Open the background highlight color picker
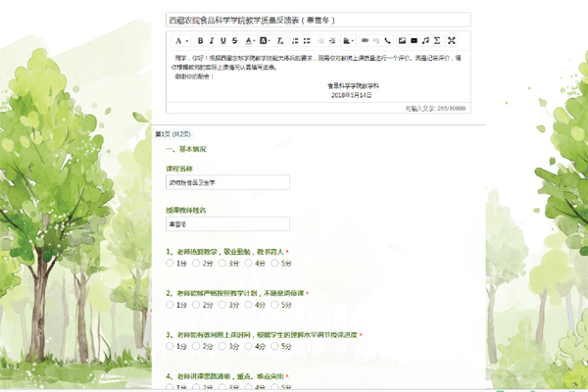This screenshot has height=392, width=588. [267, 41]
